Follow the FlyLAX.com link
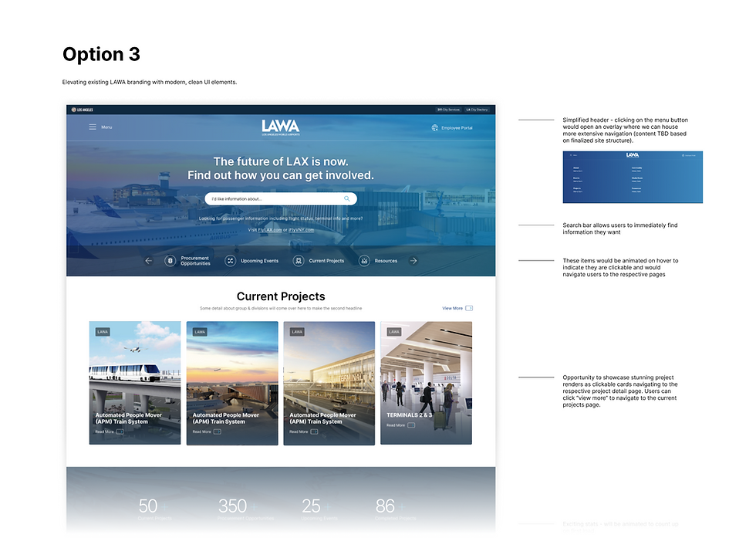This screenshot has height=538, width=756. [x=269, y=230]
